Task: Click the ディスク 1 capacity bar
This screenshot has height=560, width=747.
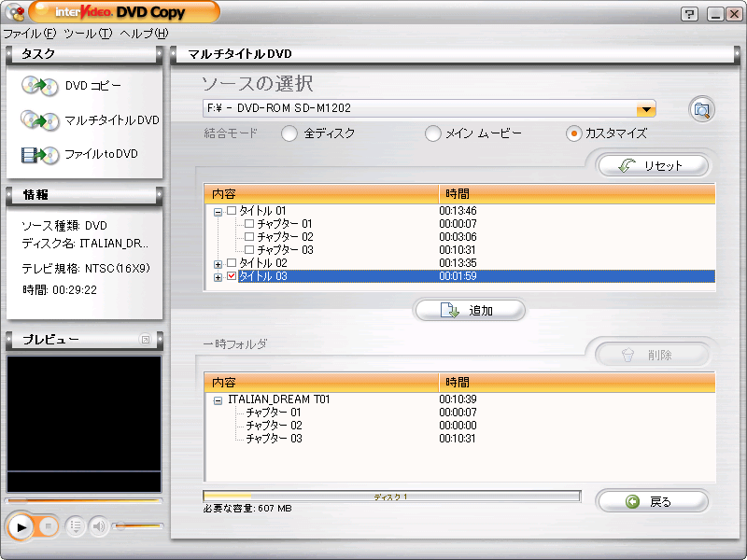Action: point(391,497)
